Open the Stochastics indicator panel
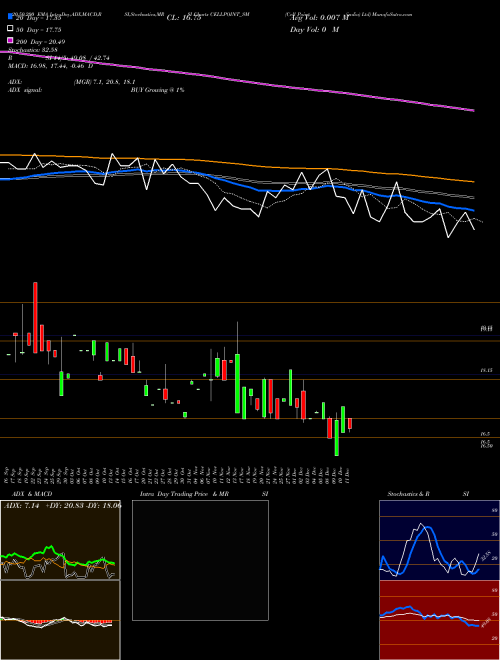Image resolution: width=500 pixels, height=660 pixels. pos(439,540)
